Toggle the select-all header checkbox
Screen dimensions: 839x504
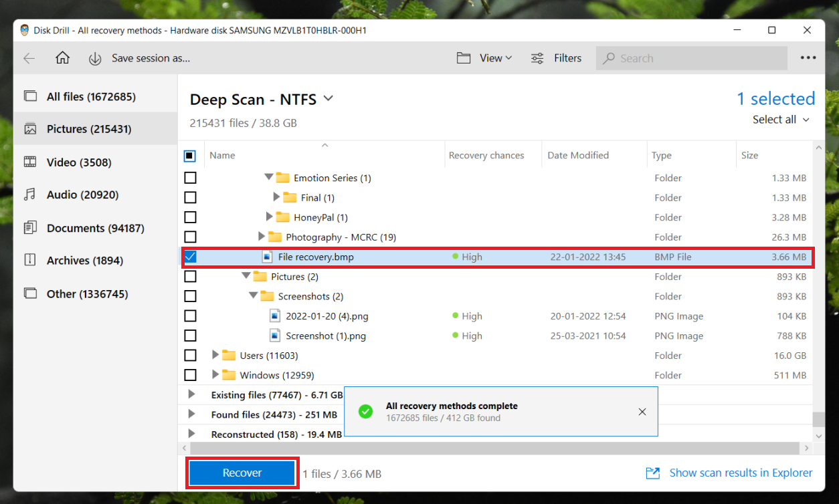pos(190,155)
